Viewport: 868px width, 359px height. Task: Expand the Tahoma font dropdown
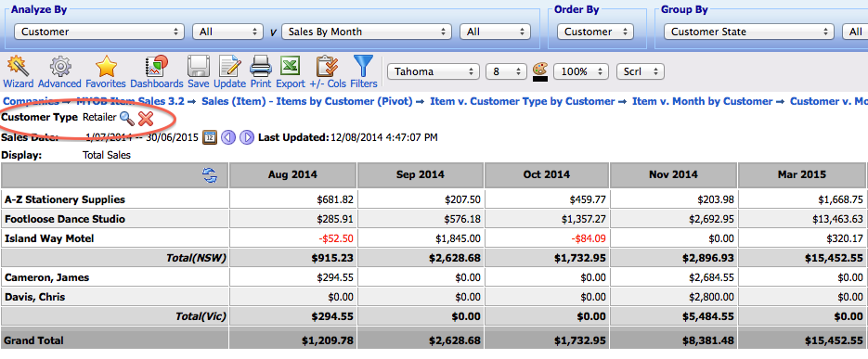(x=434, y=71)
